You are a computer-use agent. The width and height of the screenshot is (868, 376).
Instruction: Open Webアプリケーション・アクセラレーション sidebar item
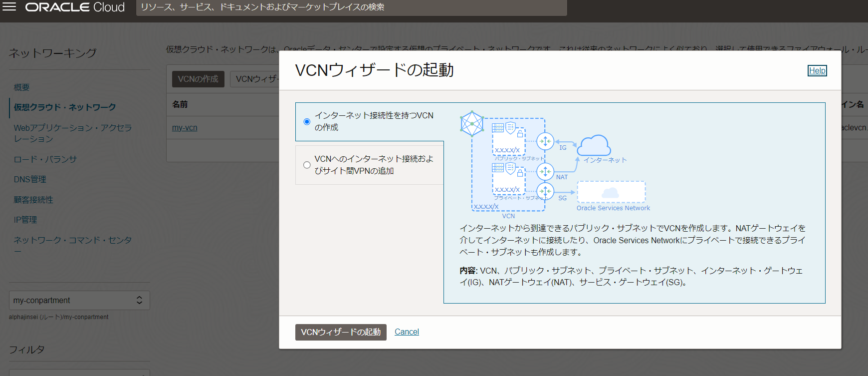73,133
